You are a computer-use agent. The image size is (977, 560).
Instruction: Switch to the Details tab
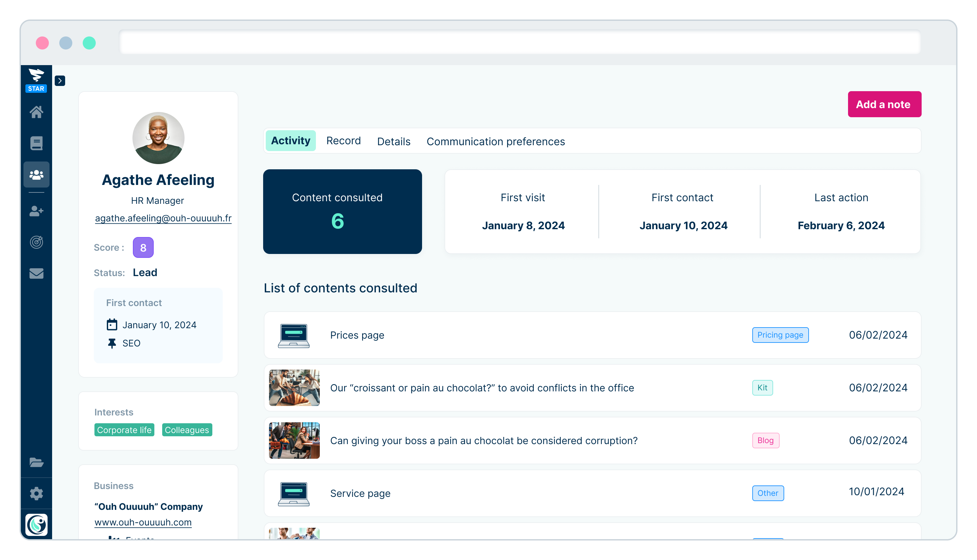(393, 141)
